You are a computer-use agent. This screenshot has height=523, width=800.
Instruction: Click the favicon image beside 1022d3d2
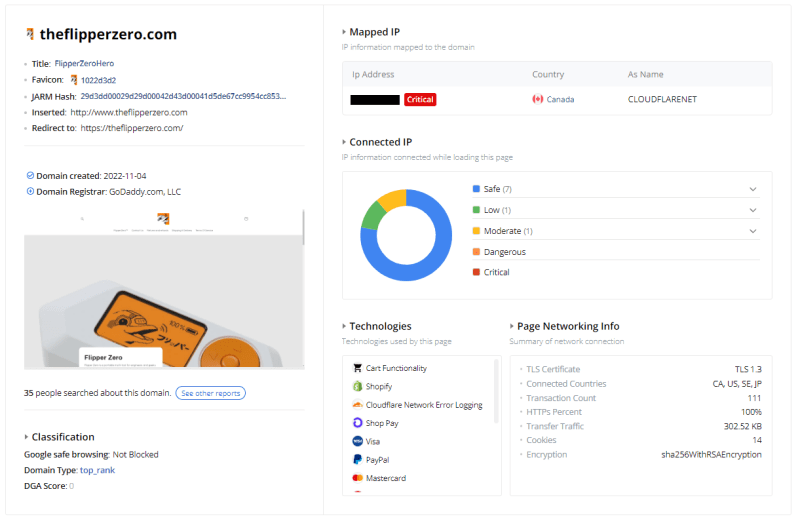pyautogui.click(x=73, y=80)
